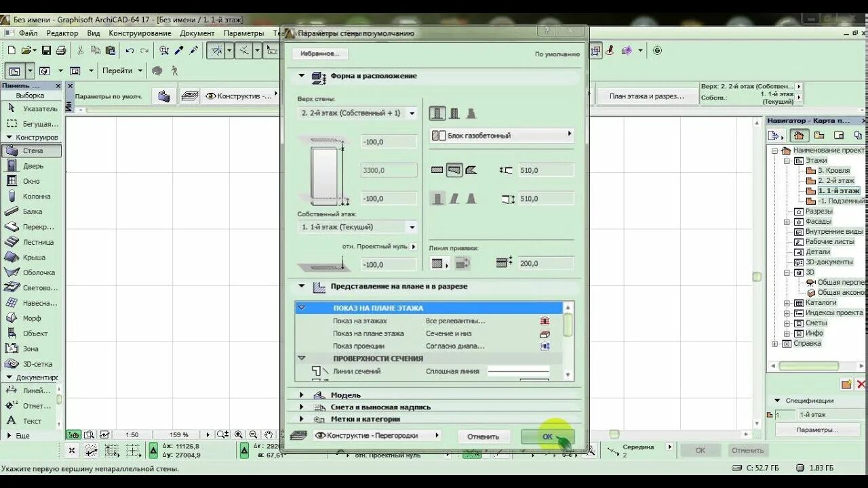
Task: Expand Смета и выносная надпись section
Action: 302,407
